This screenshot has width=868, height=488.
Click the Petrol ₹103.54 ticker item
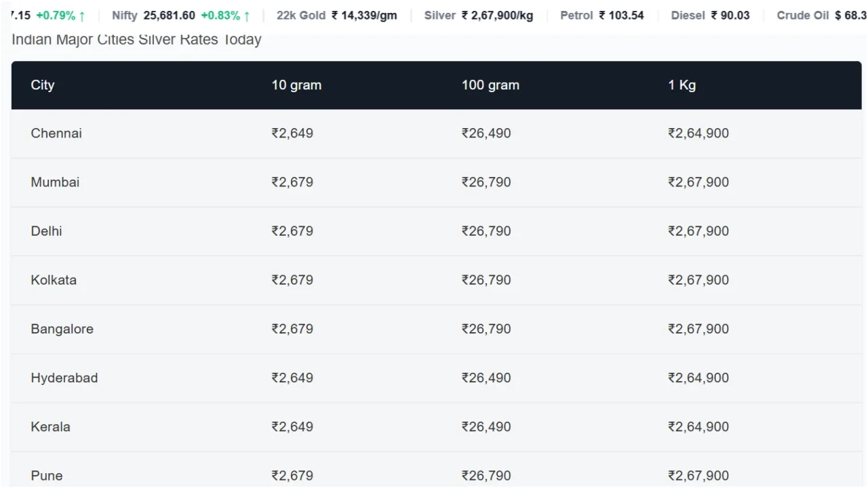pos(601,15)
